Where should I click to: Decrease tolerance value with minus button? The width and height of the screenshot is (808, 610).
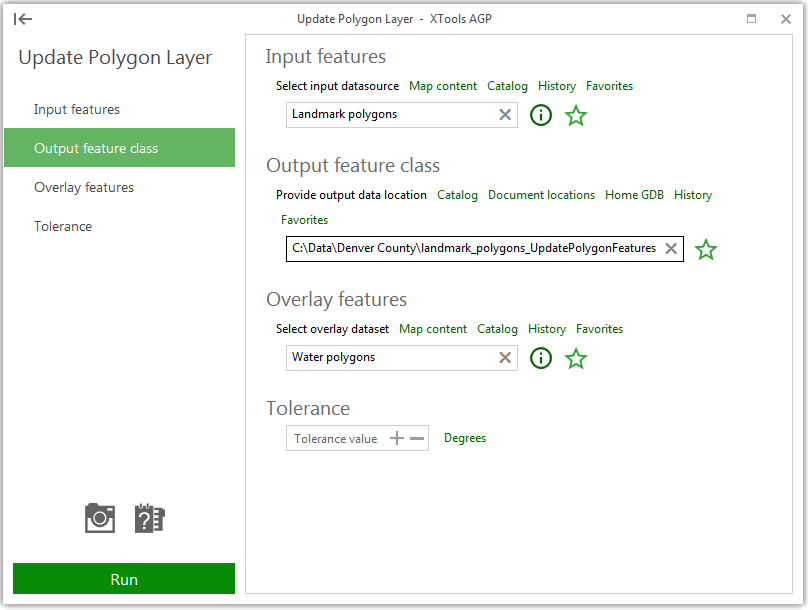pos(417,439)
